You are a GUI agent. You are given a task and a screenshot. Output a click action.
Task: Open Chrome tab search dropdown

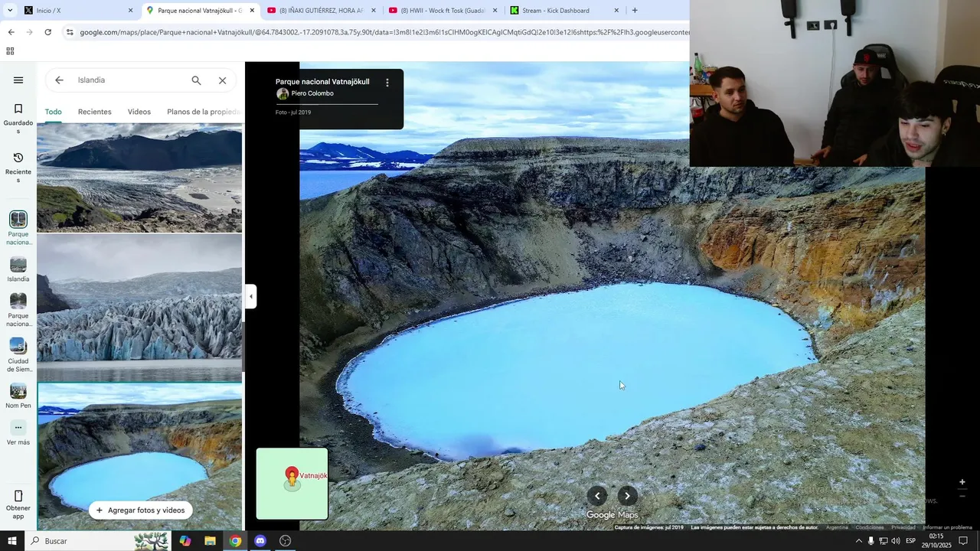[9, 11]
